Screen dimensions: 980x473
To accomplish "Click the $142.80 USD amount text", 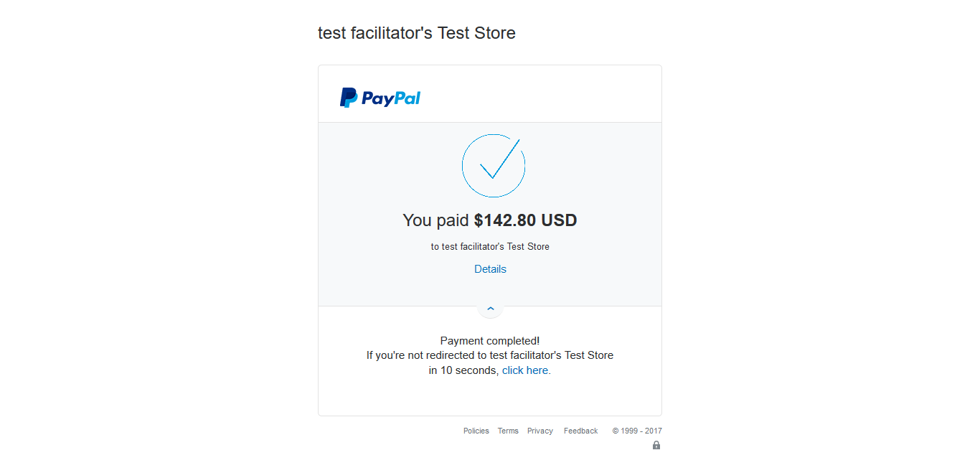I will (525, 220).
